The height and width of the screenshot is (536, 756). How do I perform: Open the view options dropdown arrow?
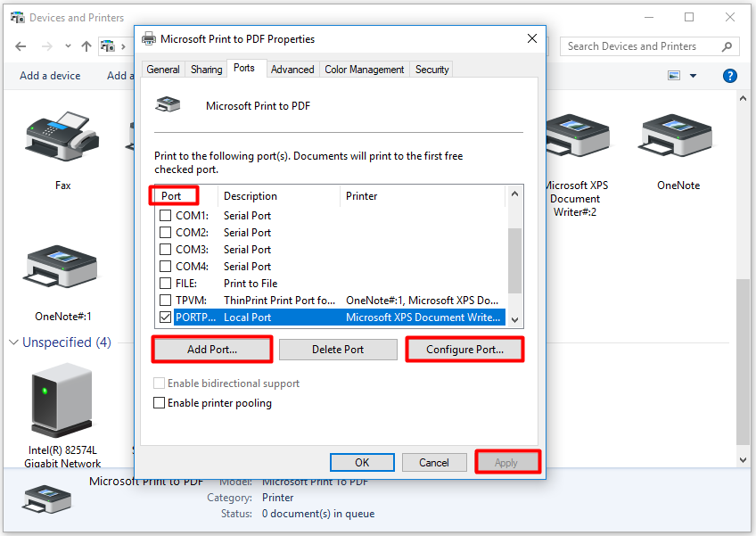click(x=693, y=76)
